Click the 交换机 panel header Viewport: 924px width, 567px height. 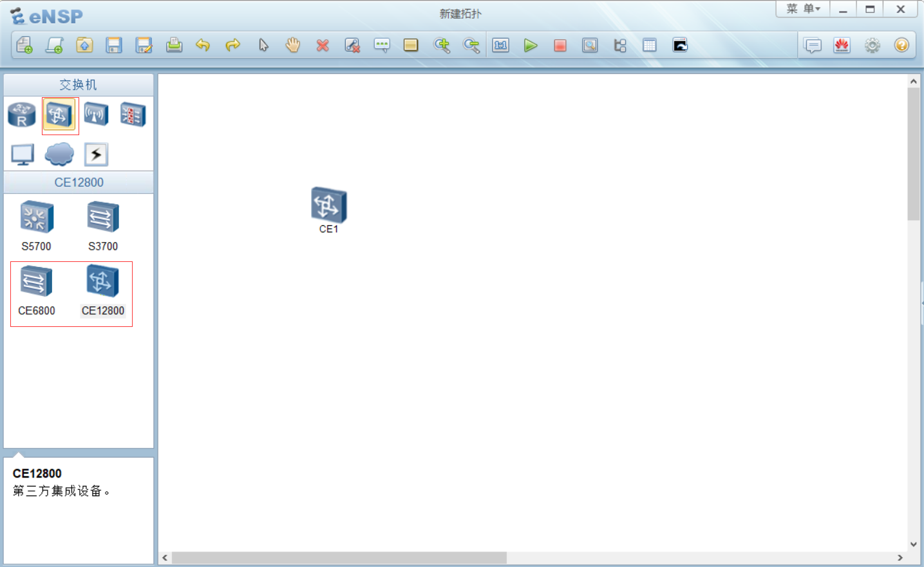click(x=79, y=85)
